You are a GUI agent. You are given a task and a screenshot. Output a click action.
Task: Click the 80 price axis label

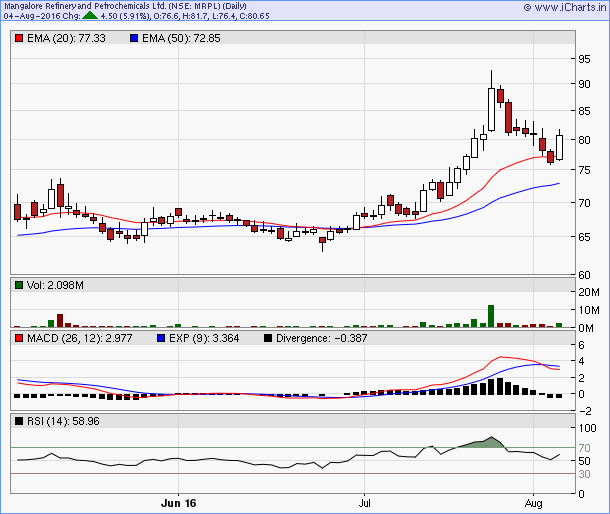coord(584,140)
